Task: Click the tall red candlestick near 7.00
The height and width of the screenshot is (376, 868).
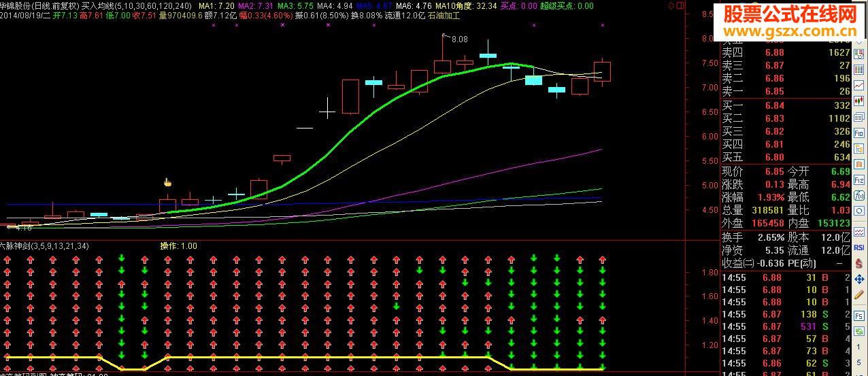Action: point(350,97)
